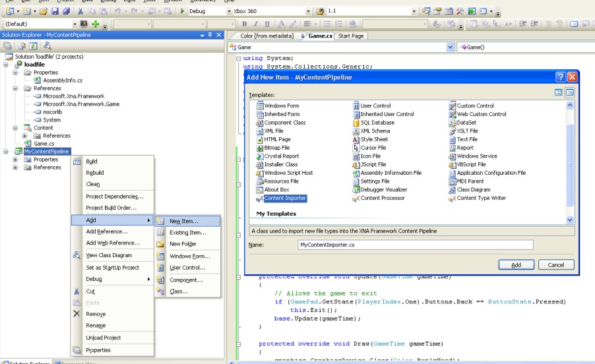
Task: Click the templates list scroll up arrow
Action: pyautogui.click(x=569, y=105)
